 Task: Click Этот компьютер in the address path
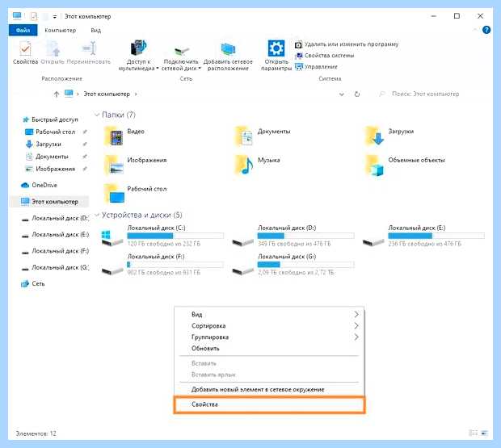tap(107, 94)
